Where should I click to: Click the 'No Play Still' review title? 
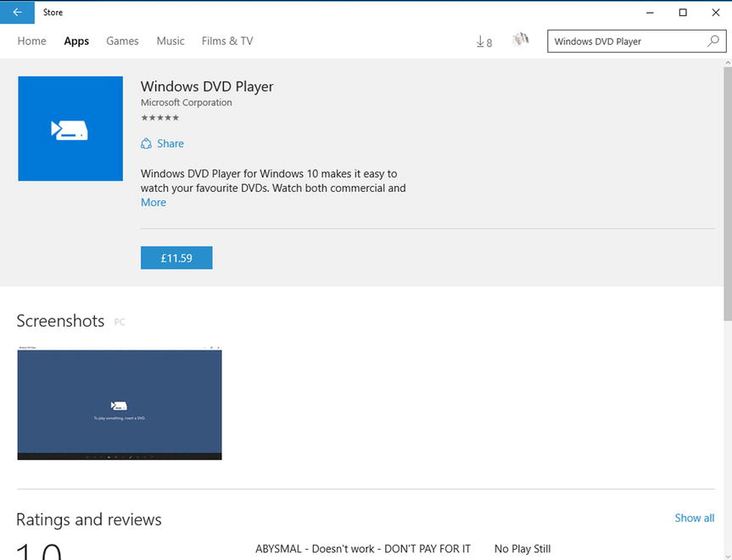tap(522, 549)
